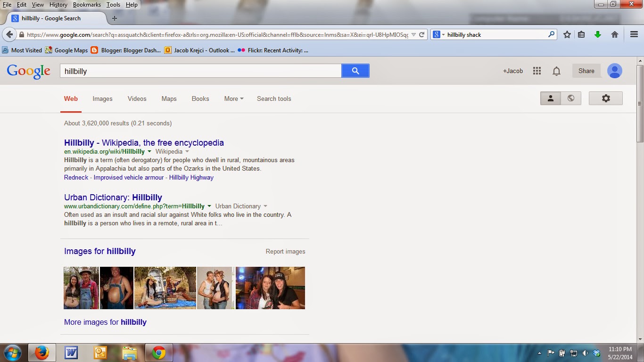Viewport: 644px width, 362px height.
Task: Open the green Downloads arrow
Action: 598,34
